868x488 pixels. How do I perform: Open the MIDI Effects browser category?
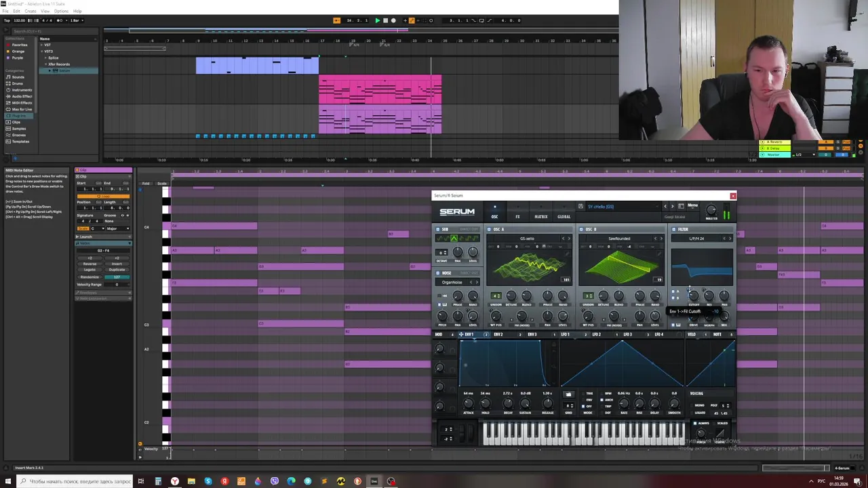(22, 103)
